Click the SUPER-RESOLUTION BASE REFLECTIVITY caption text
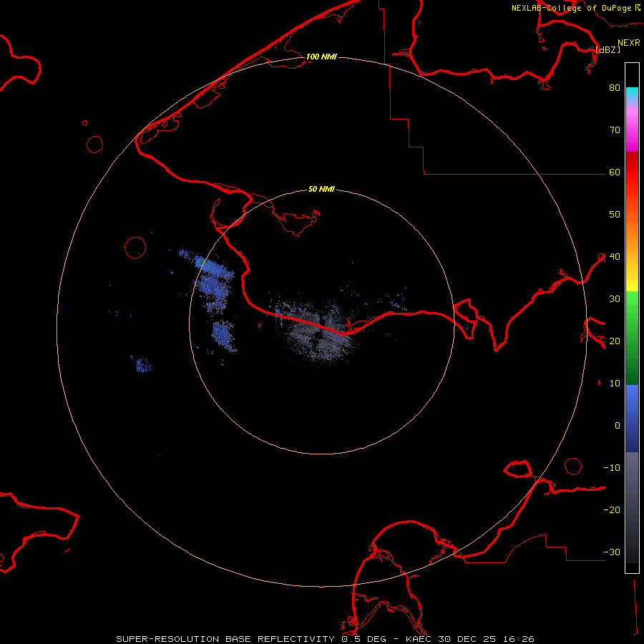 (225, 639)
